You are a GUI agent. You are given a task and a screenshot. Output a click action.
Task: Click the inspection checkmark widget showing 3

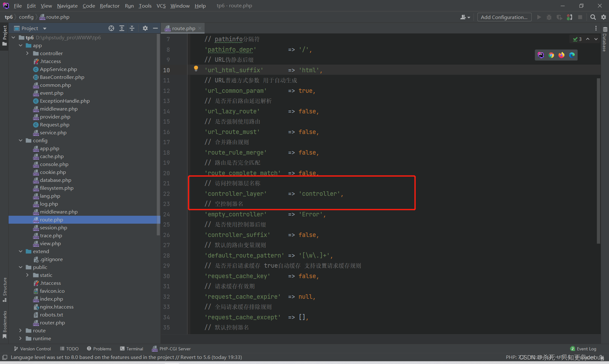tap(577, 39)
